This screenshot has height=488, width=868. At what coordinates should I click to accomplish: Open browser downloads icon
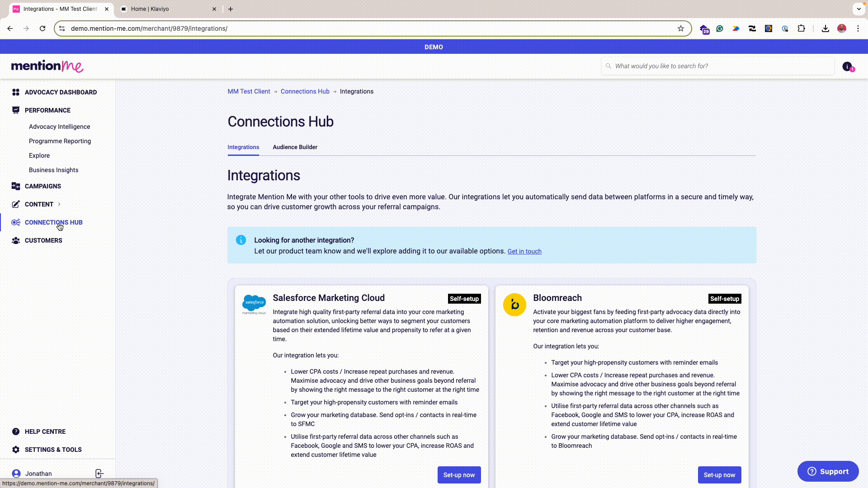[826, 28]
